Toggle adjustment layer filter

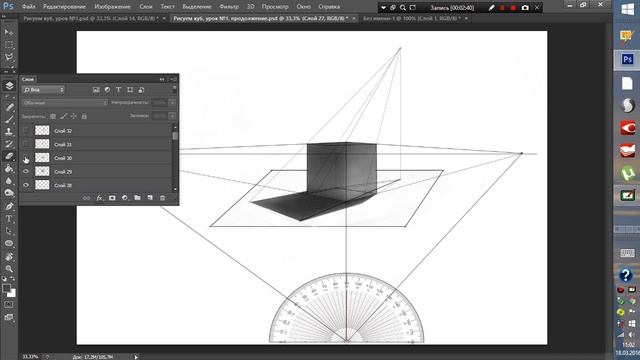pyautogui.click(x=107, y=90)
